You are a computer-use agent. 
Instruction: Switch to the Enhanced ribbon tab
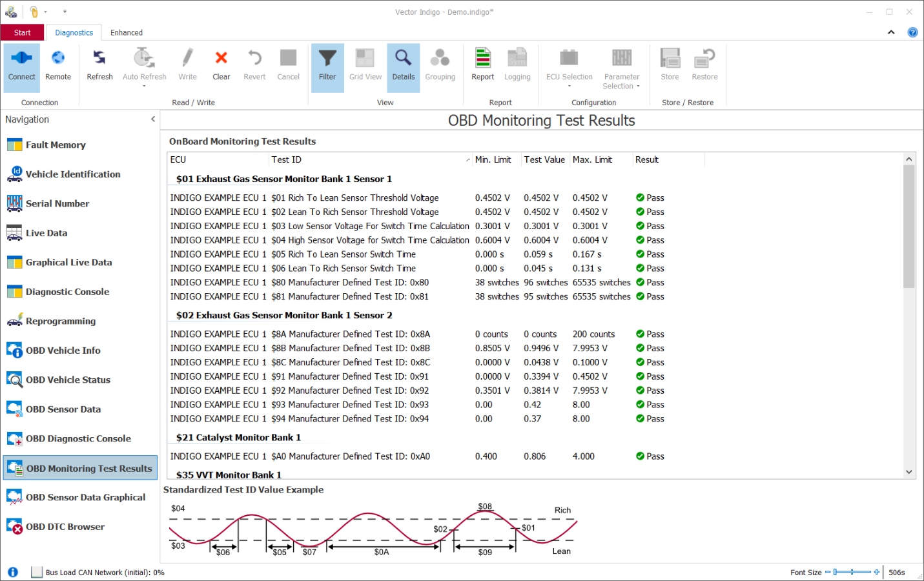[x=127, y=32]
